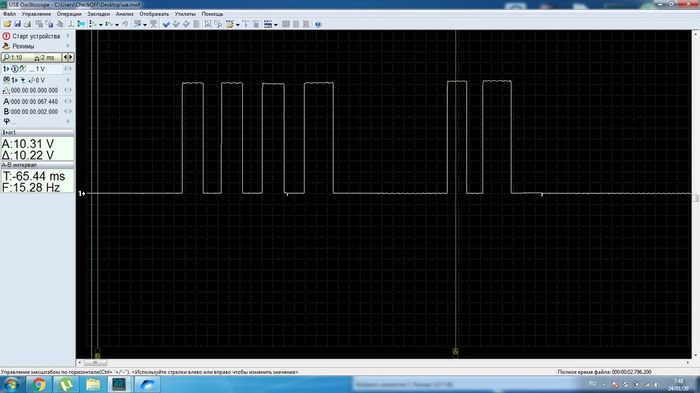The height and width of the screenshot is (393, 700).
Task: Open file with the folder toolbar icon
Action: tap(8, 24)
